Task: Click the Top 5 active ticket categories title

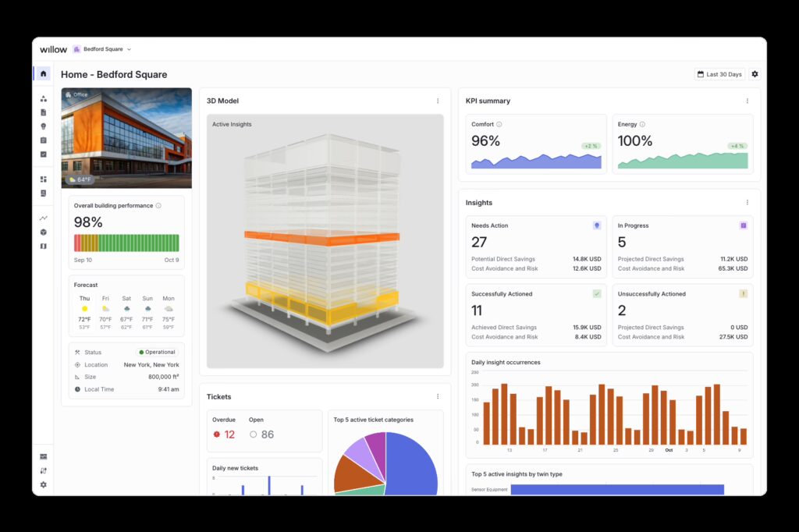Action: pyautogui.click(x=374, y=420)
